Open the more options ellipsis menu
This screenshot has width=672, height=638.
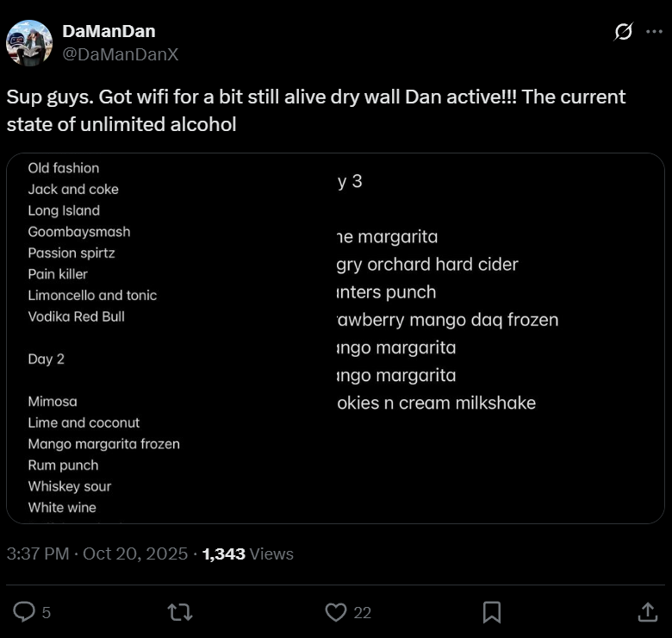654,32
